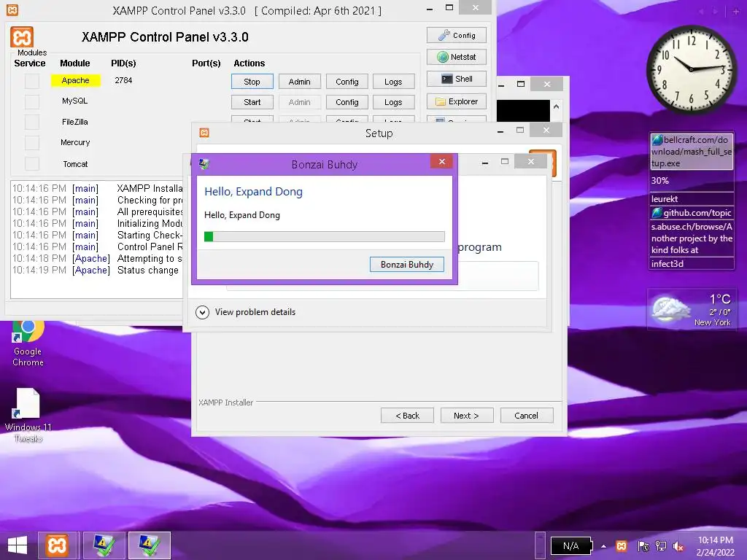This screenshot has width=747, height=560.
Task: Toggle the Tomcat service checkbox
Action: [x=32, y=163]
